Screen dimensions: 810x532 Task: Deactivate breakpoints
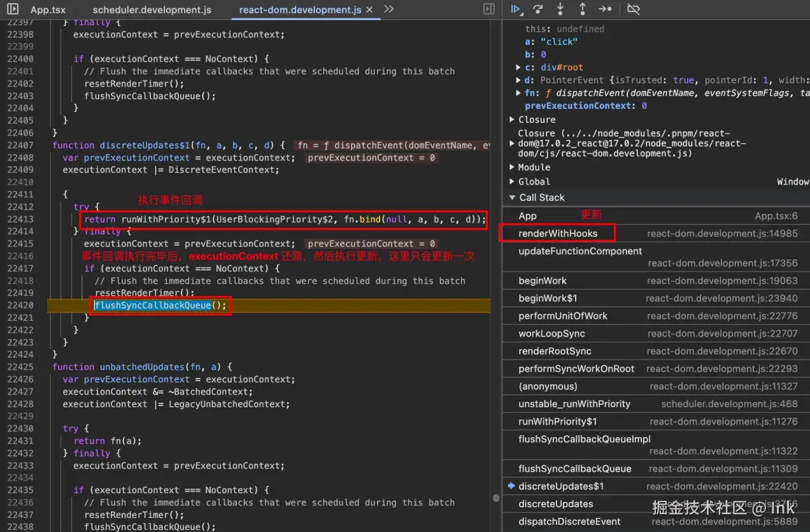(633, 10)
